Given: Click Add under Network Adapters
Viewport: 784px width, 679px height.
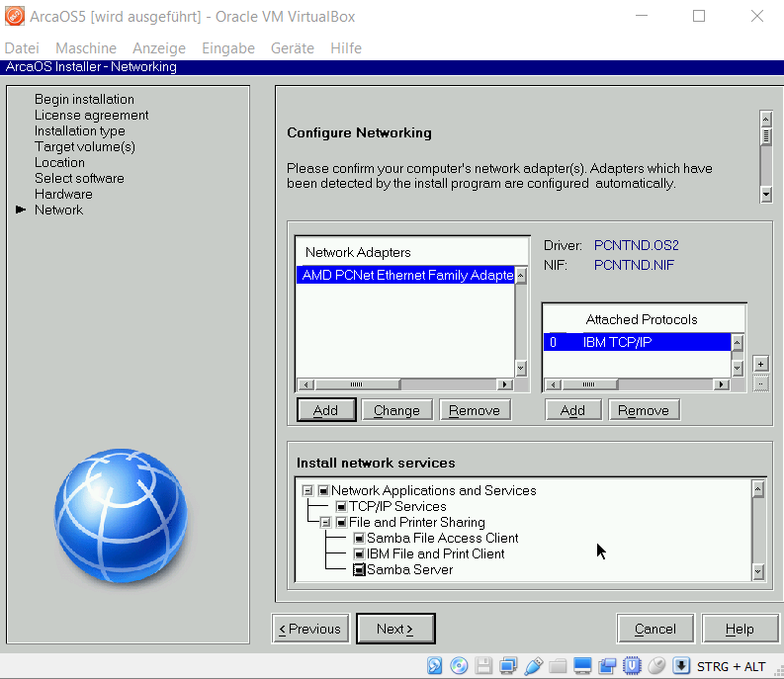Looking at the screenshot, I should point(326,410).
